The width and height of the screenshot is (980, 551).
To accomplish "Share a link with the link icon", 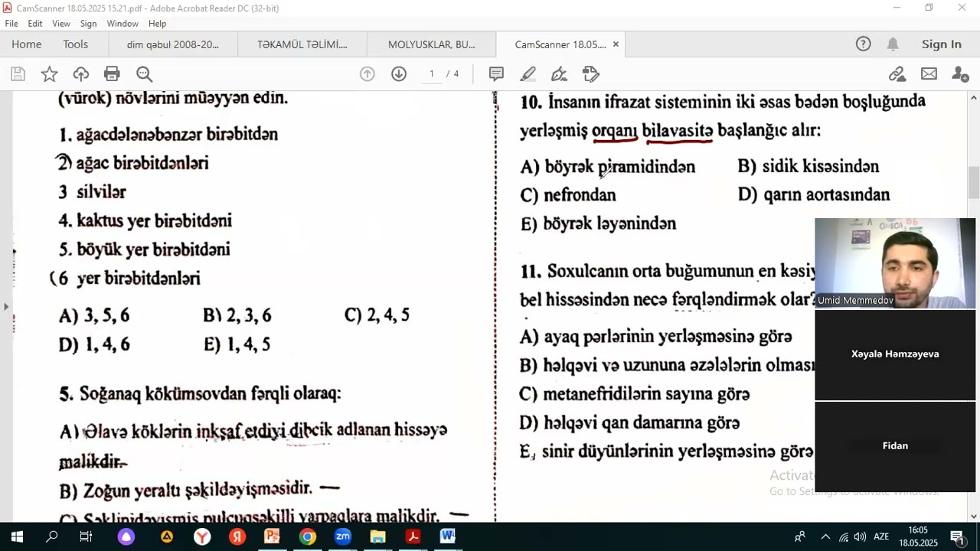I will point(897,74).
